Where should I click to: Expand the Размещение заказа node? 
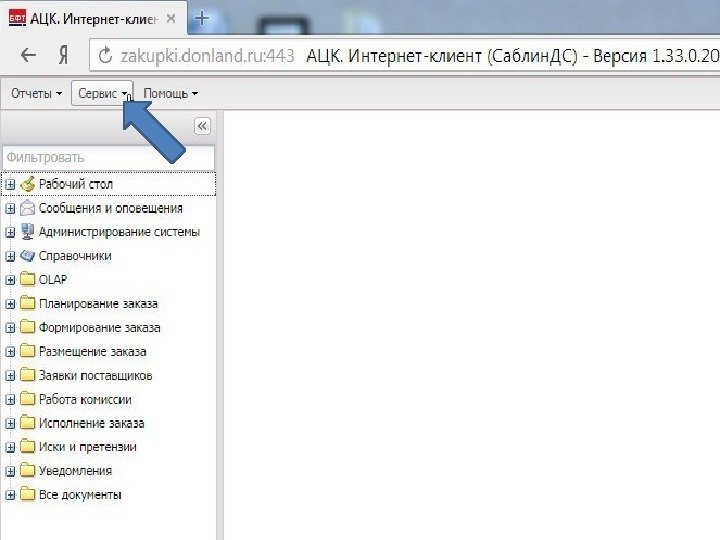(x=10, y=352)
